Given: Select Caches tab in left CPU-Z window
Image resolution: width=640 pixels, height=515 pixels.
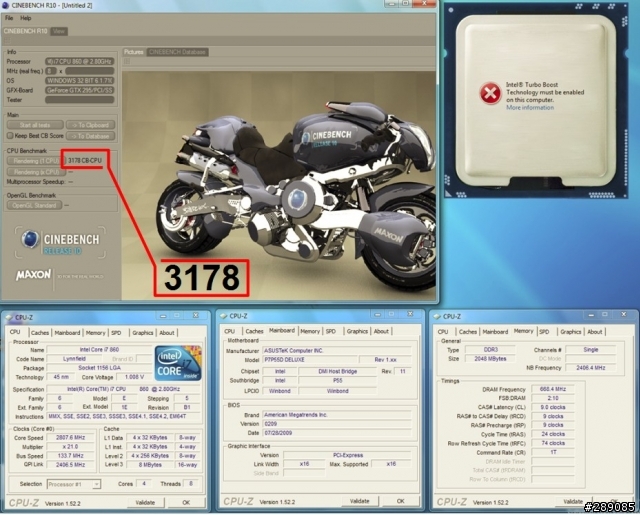Looking at the screenshot, I should 40,333.
